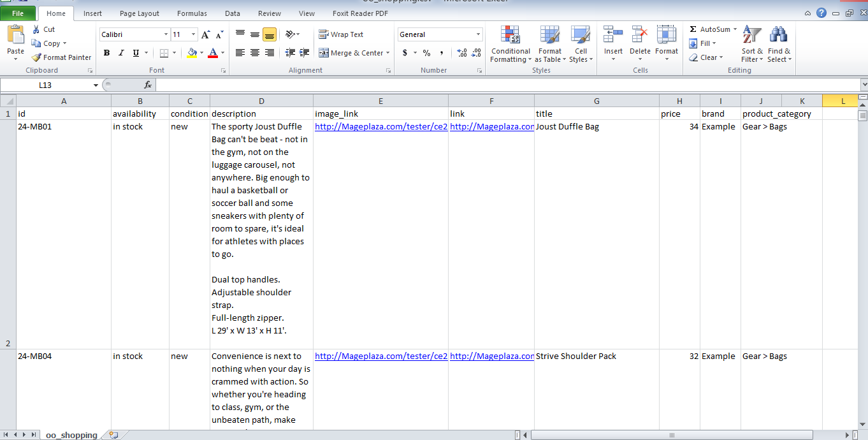Screen dimensions: 868x440
Task: Click the Delete cells icon in Cells group
Action: (x=640, y=34)
